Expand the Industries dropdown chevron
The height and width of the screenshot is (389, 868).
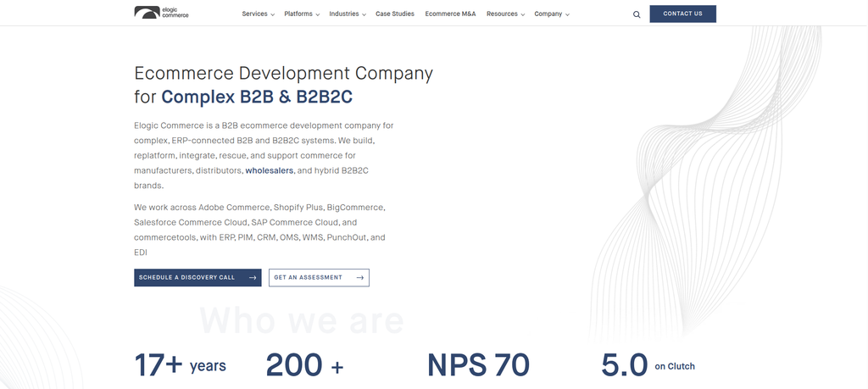pos(364,15)
